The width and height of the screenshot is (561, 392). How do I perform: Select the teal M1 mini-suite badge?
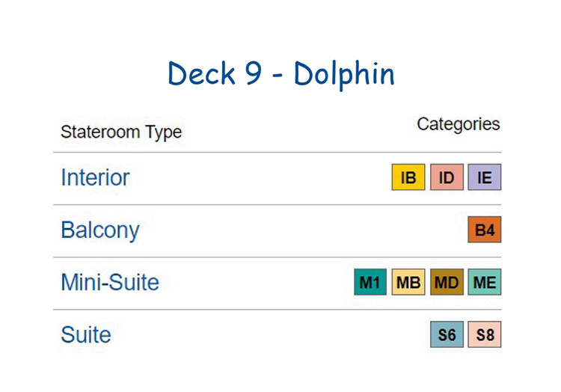click(x=370, y=282)
